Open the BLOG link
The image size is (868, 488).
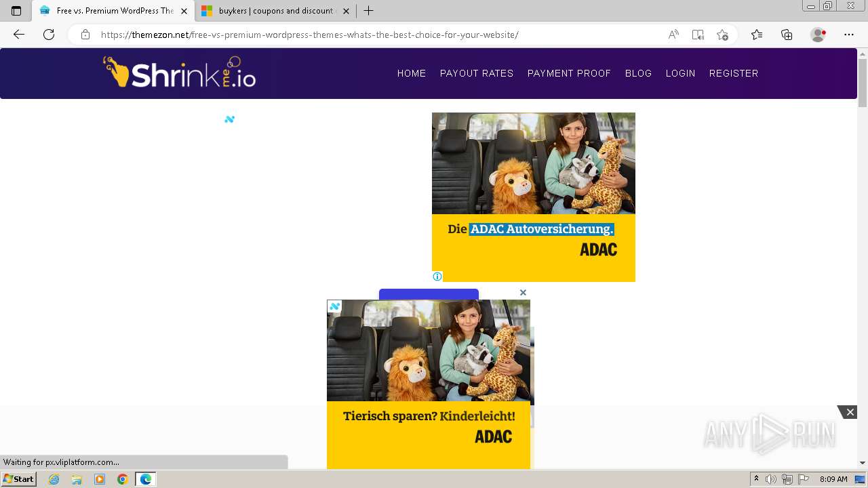click(x=638, y=73)
